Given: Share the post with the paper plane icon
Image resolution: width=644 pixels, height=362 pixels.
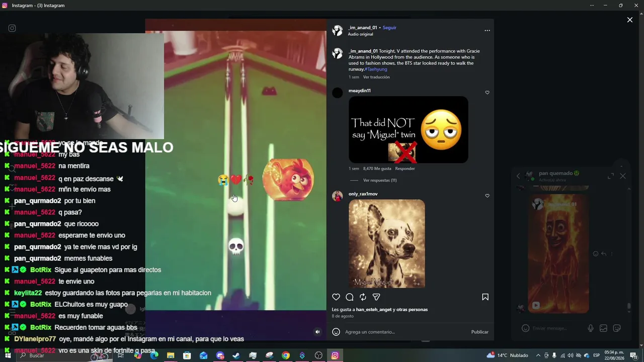Looking at the screenshot, I should pyautogui.click(x=376, y=297).
